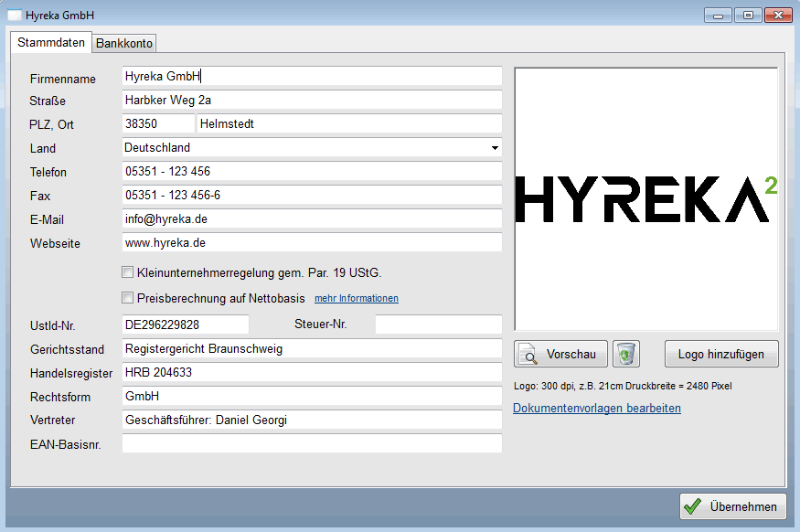Click the Vertreter field

[312, 420]
